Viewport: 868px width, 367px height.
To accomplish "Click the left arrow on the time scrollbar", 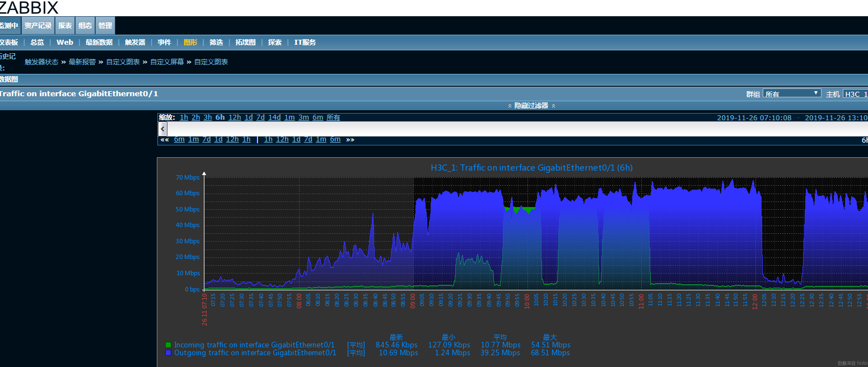I will (x=163, y=129).
